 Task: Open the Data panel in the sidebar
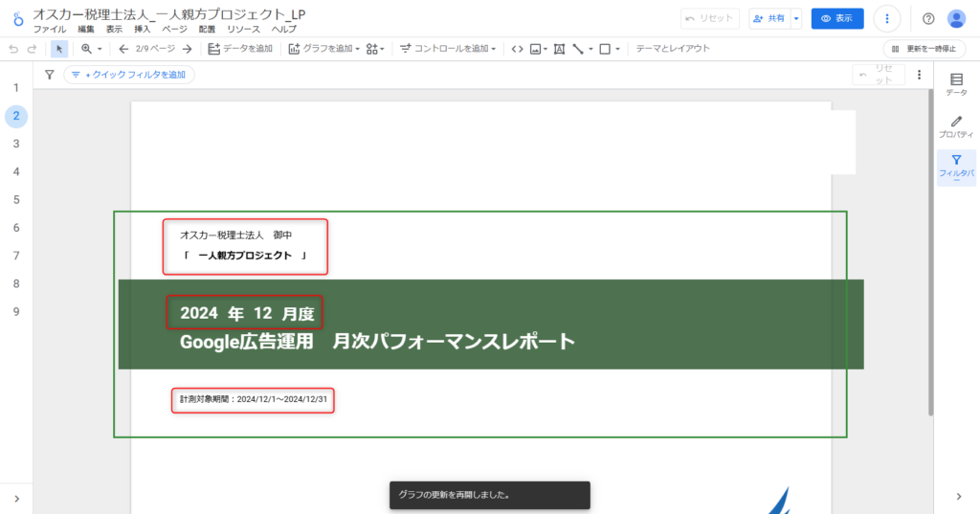[x=955, y=84]
